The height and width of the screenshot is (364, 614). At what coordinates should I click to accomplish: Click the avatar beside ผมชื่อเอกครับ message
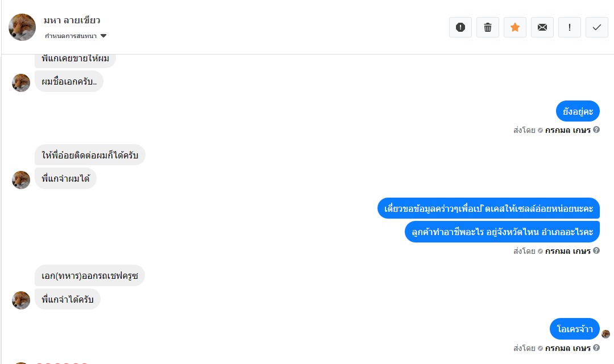coord(21,83)
